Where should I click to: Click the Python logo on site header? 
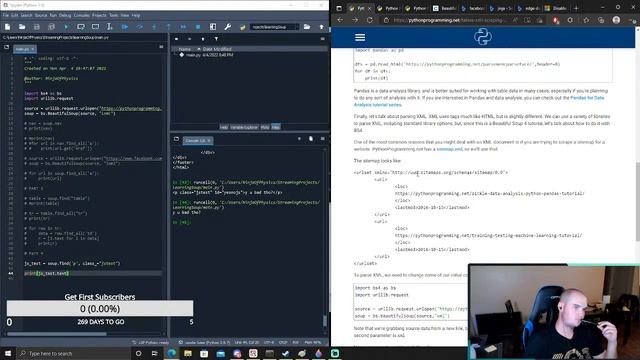pos(483,37)
